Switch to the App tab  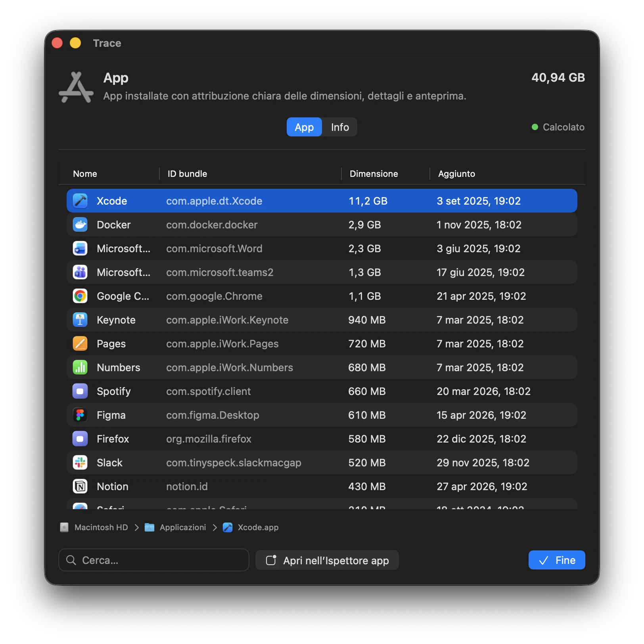(x=304, y=127)
